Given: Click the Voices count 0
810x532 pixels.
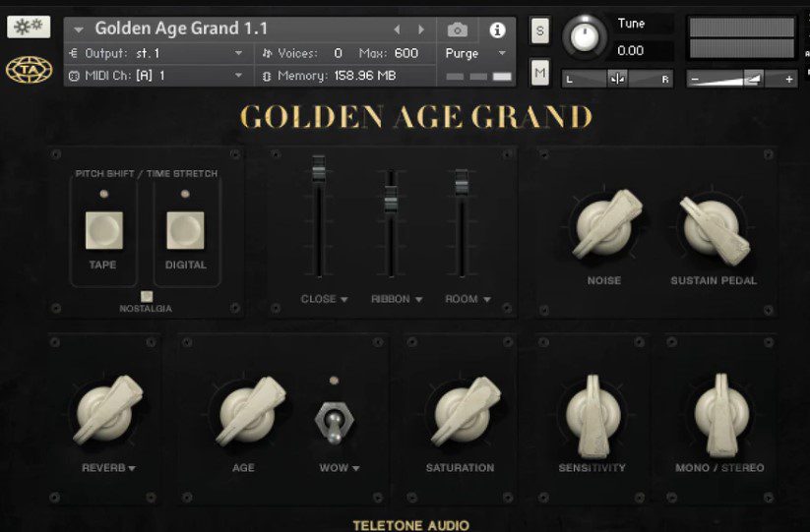Looking at the screenshot, I should (338, 53).
